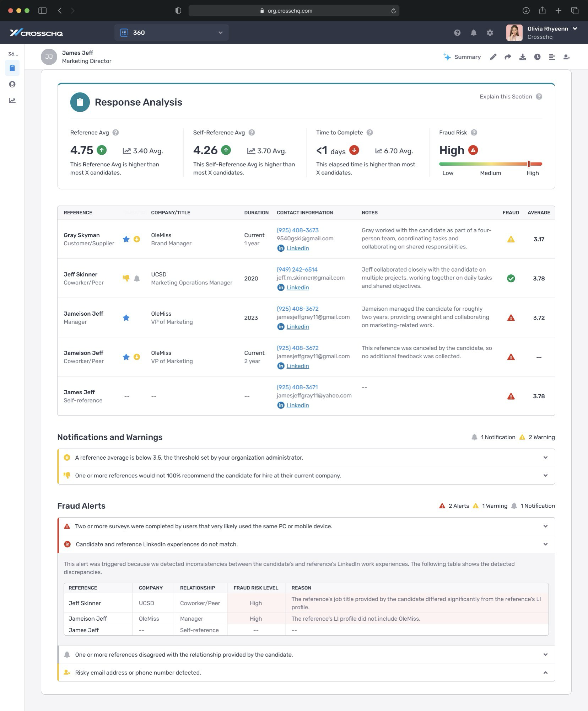Click the help icon beside Fraud Risk
Viewport: 588px width, 711px height.
point(474,133)
